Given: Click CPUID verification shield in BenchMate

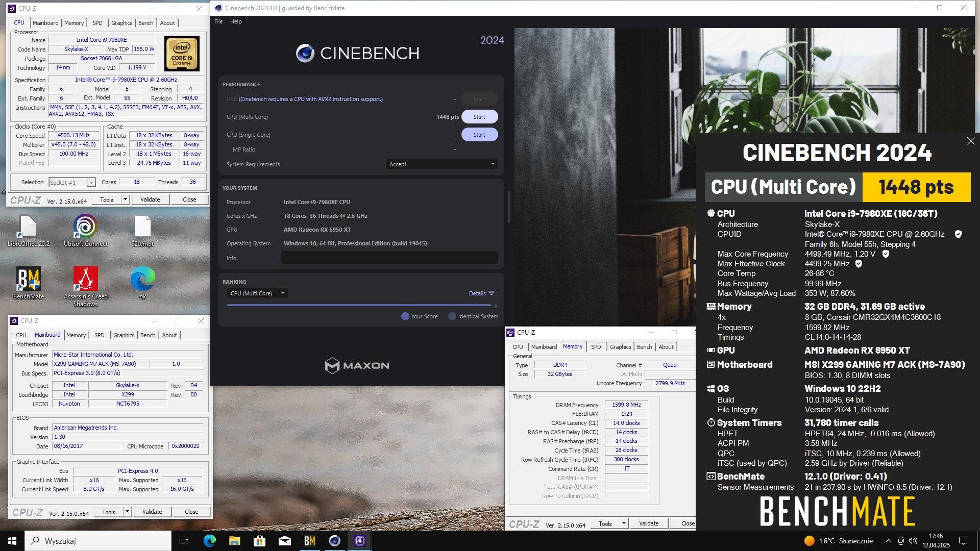Looking at the screenshot, I should [x=958, y=234].
